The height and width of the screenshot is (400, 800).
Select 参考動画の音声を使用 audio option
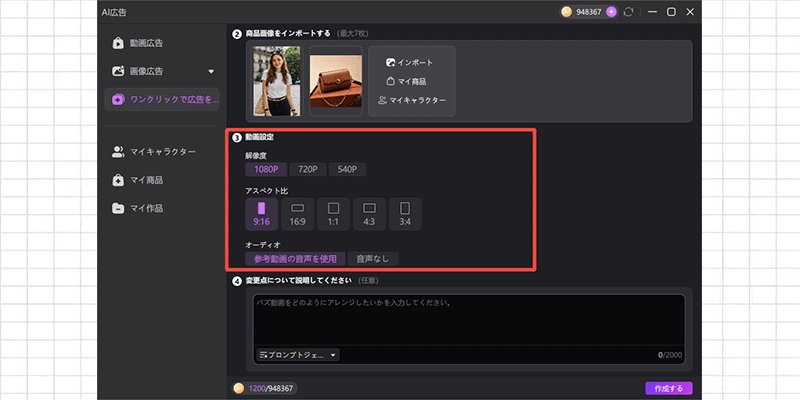point(295,259)
